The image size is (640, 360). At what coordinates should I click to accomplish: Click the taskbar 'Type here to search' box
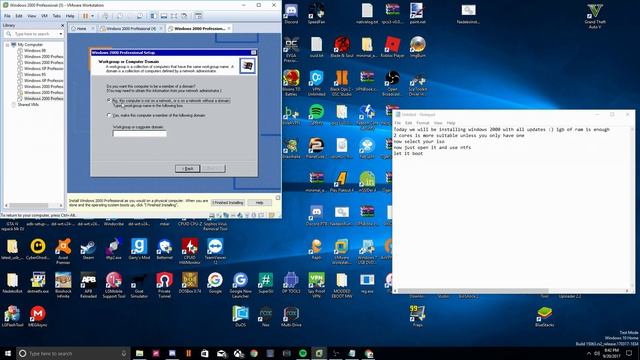pos(73,353)
